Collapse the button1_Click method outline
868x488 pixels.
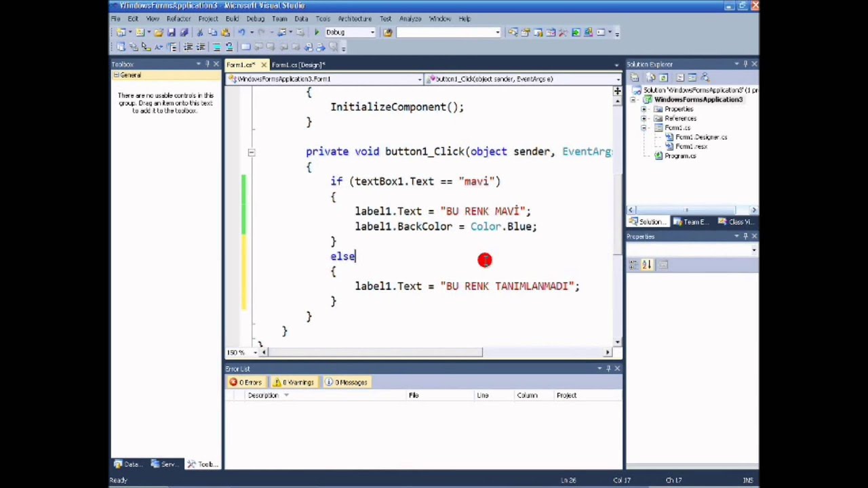(252, 152)
